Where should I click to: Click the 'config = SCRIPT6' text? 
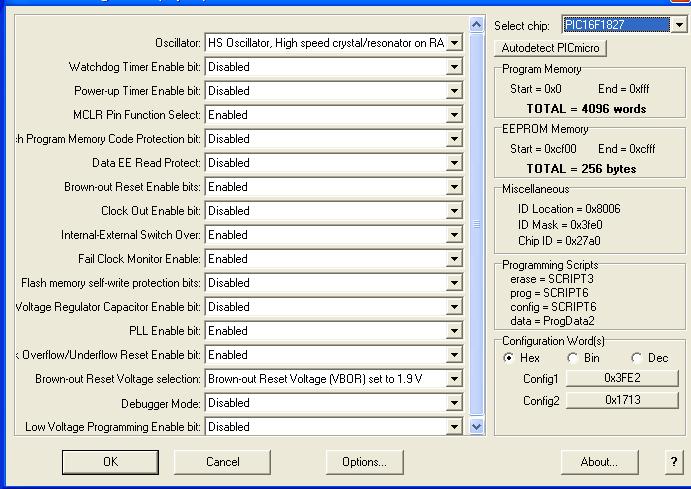553,307
